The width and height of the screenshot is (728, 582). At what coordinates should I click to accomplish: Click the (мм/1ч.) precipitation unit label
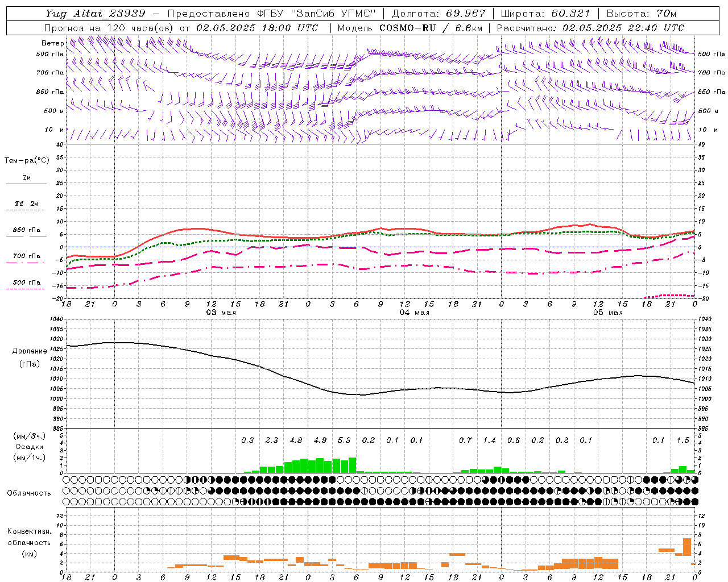coord(30,458)
